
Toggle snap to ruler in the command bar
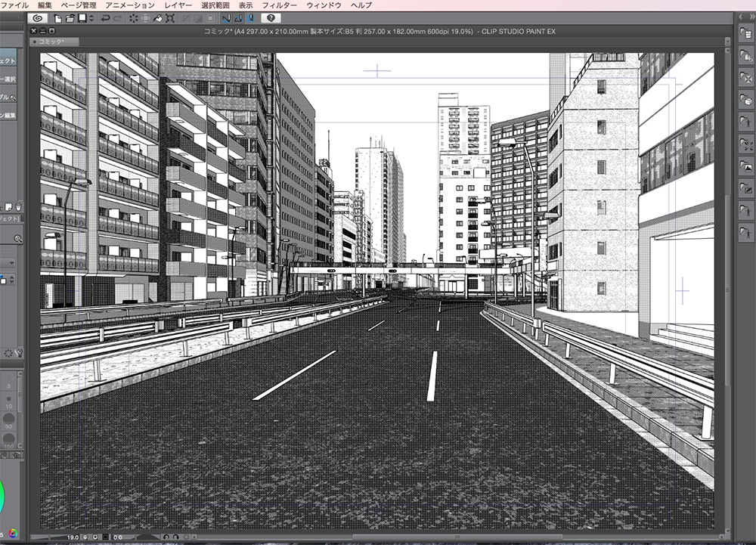coord(225,20)
